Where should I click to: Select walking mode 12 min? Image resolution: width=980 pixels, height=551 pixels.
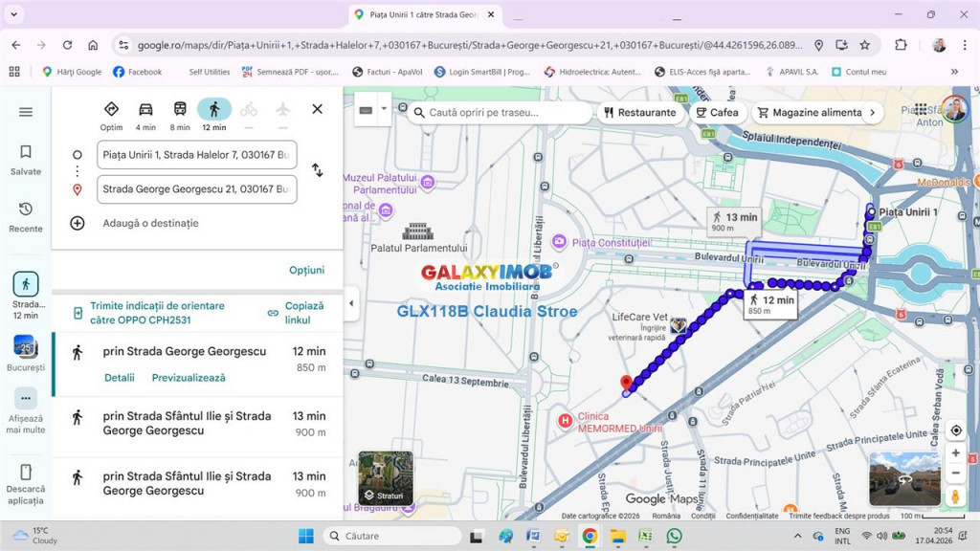click(214, 110)
